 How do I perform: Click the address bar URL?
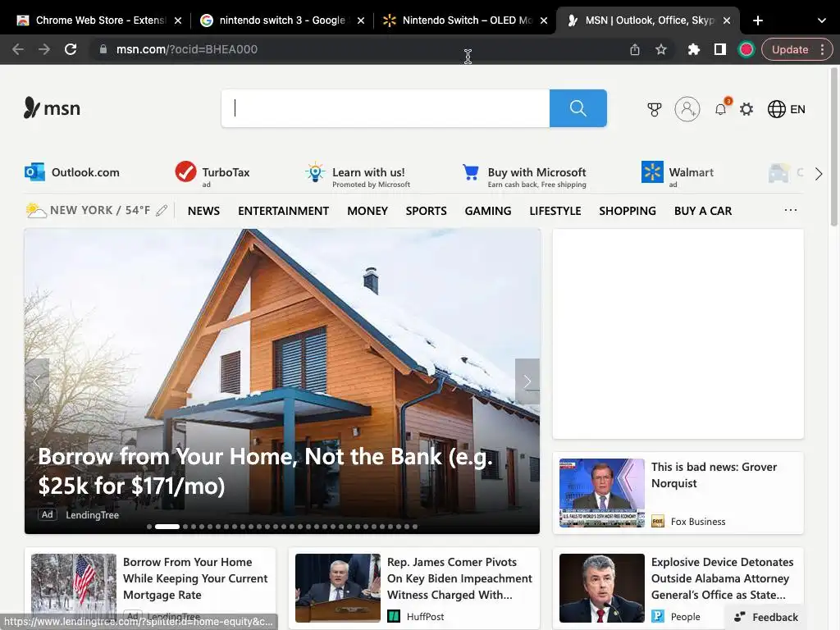point(187,49)
